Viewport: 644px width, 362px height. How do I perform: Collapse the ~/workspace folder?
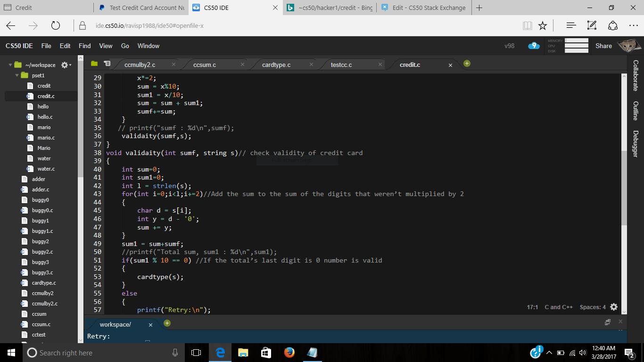10,65
